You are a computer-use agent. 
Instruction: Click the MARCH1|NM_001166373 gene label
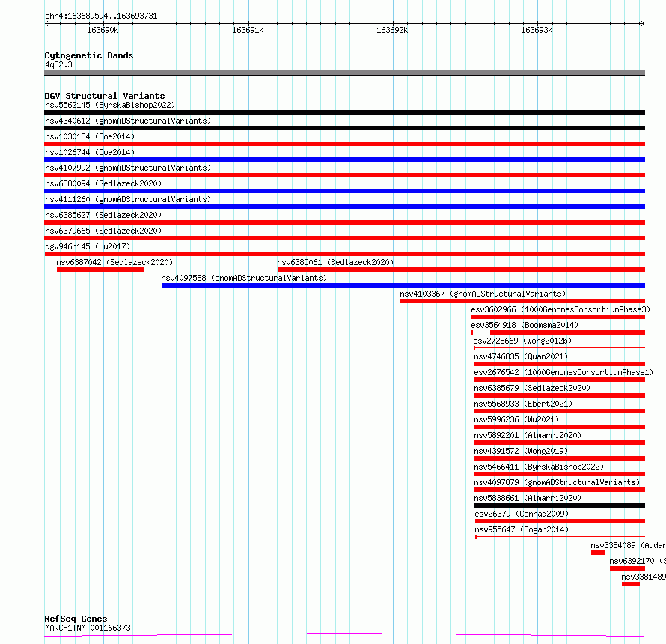88,628
